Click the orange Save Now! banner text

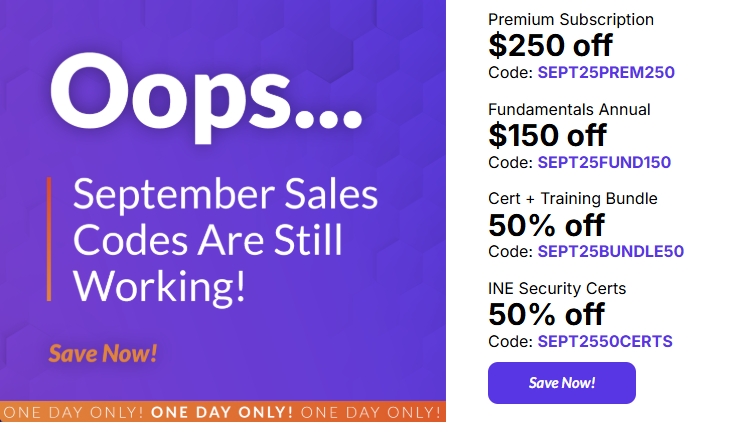pos(103,353)
